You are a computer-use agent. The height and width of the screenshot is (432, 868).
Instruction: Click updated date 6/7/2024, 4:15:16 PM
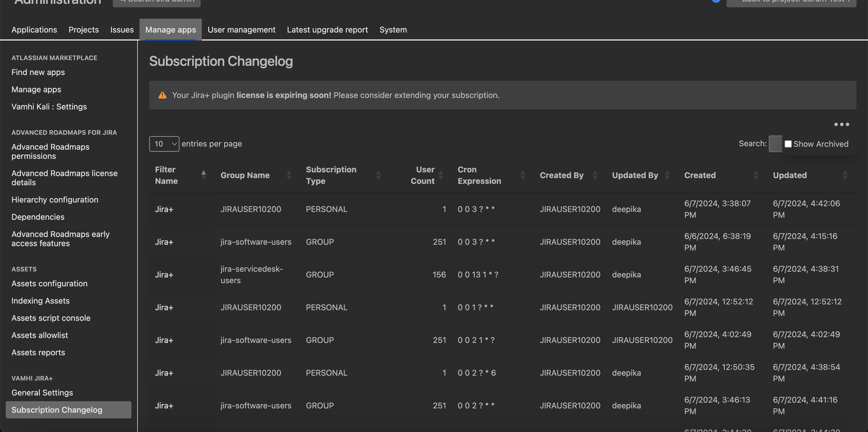tap(805, 242)
